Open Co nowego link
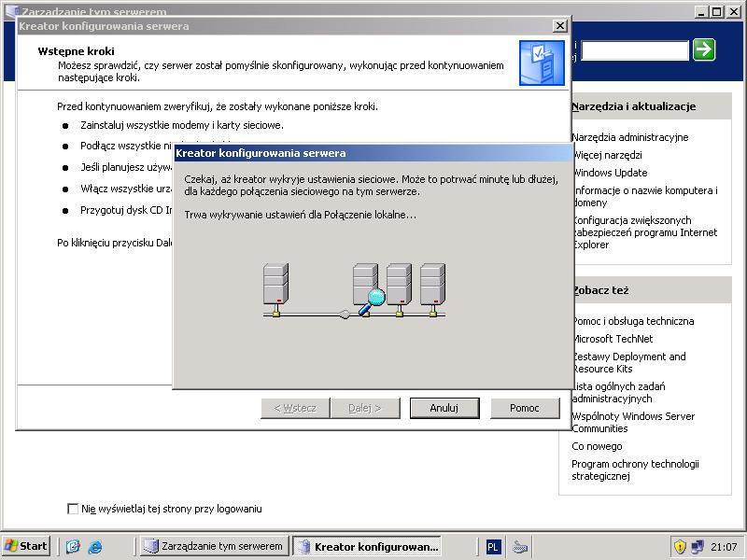Screen dimensions: 747x560 click(597, 446)
